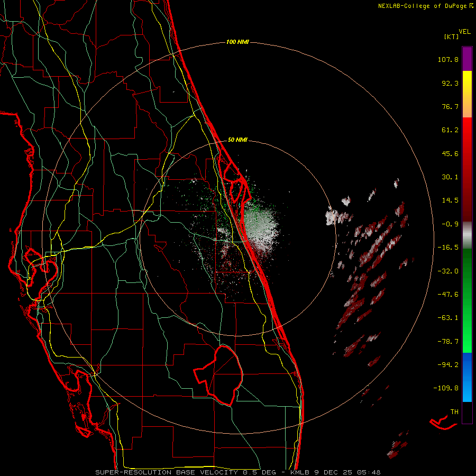Screen dimensions: 476x476
Task: Click the gray near-zero segment of color bar
Action: click(467, 235)
